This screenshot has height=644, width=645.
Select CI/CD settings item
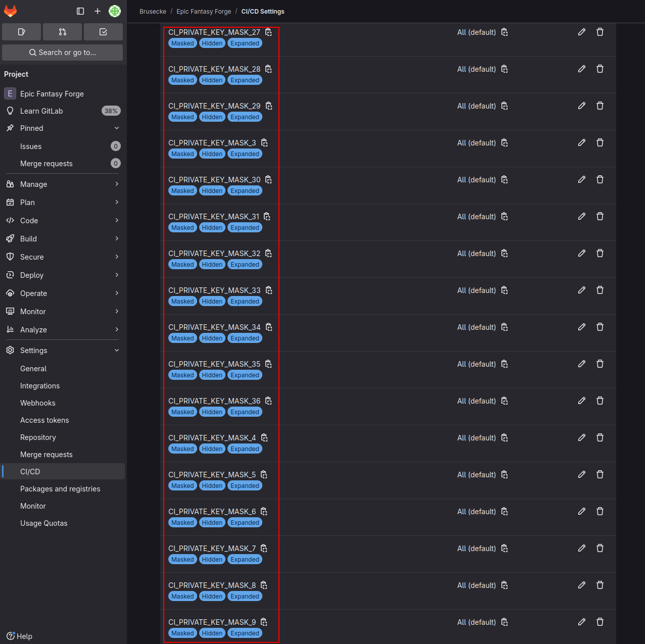[x=63, y=472]
